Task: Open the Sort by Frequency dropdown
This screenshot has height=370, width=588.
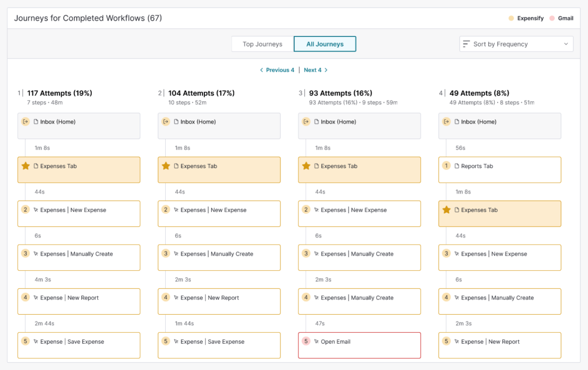Action: [x=516, y=44]
